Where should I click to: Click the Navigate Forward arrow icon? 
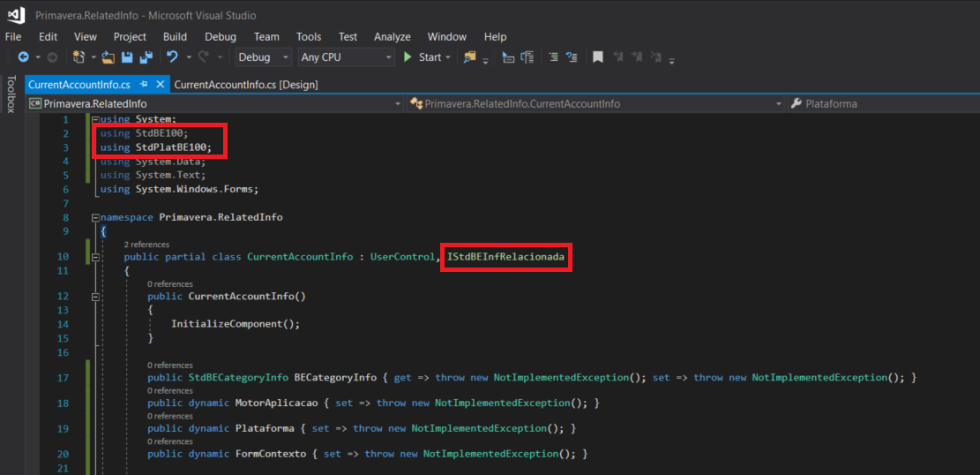(x=53, y=57)
